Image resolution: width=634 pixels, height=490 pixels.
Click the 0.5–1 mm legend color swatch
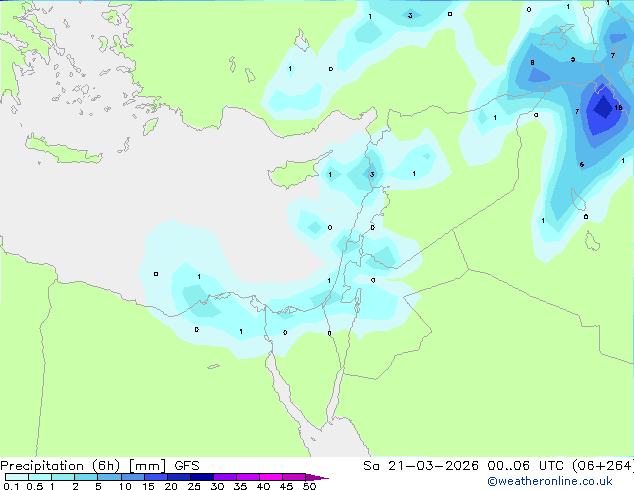tap(40, 477)
